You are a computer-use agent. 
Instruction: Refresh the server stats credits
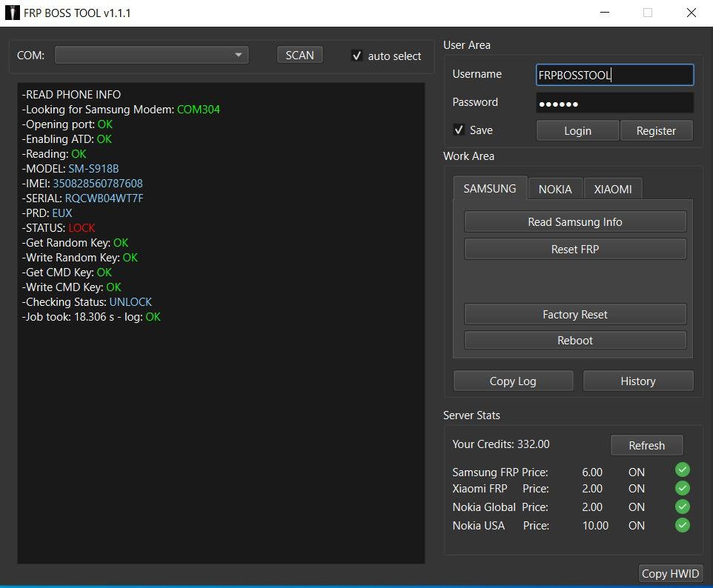(646, 445)
